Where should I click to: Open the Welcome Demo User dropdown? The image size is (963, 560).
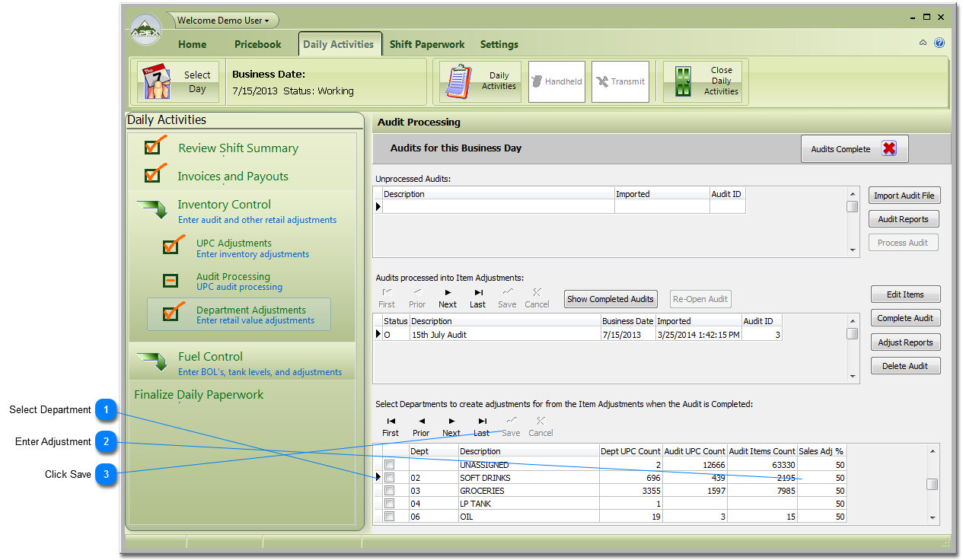(223, 21)
